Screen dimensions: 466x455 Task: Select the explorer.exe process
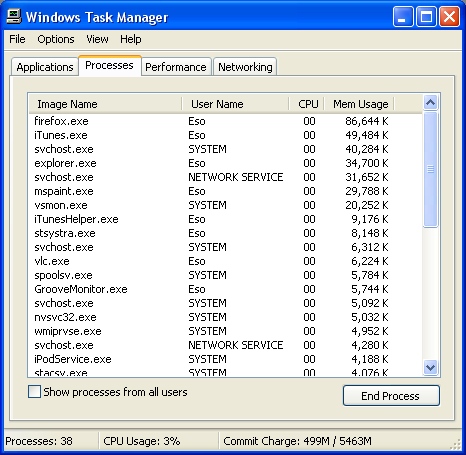tap(225, 163)
